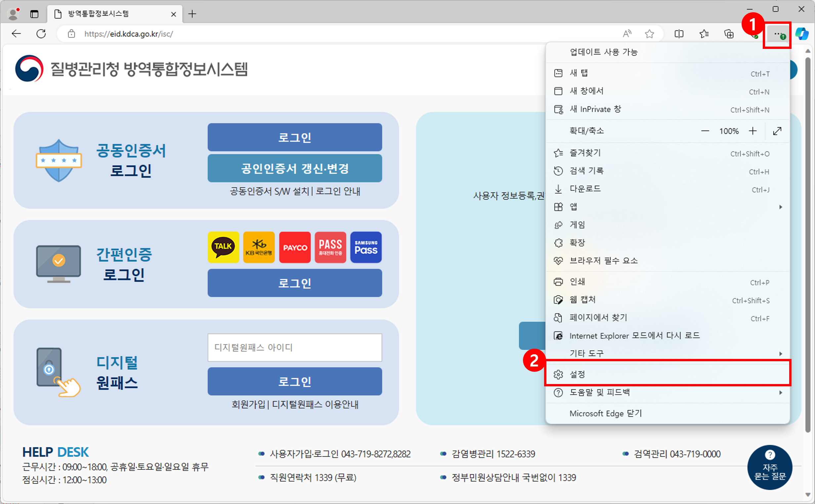This screenshot has width=815, height=504.
Task: Click the 디지털원패스 아이디 input field
Action: 295,347
